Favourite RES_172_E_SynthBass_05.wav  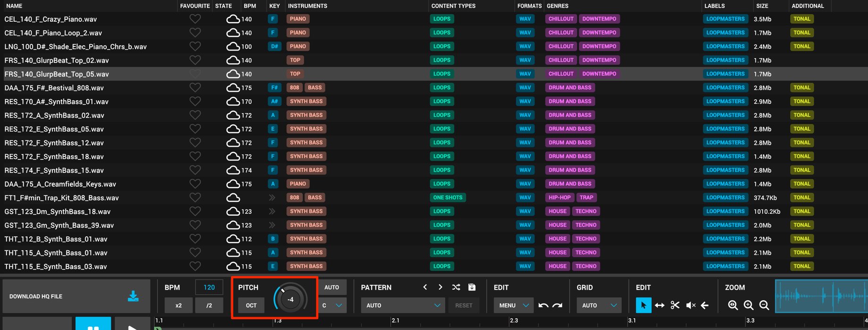pyautogui.click(x=195, y=129)
